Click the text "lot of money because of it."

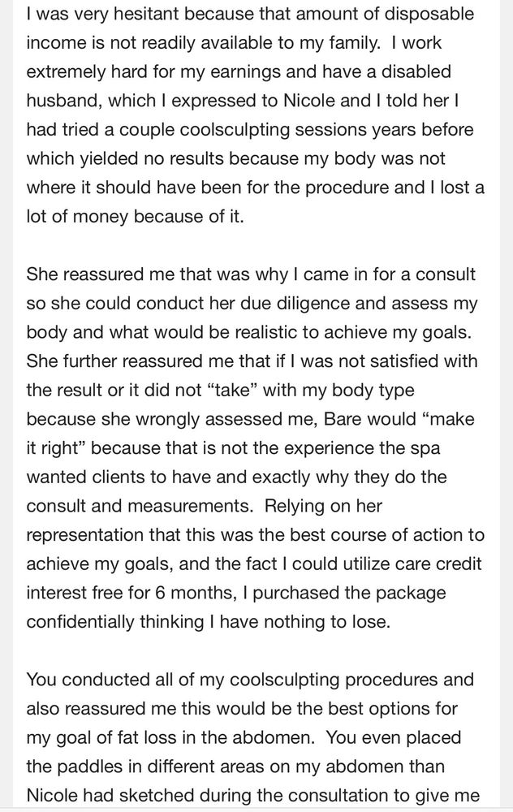(x=135, y=216)
